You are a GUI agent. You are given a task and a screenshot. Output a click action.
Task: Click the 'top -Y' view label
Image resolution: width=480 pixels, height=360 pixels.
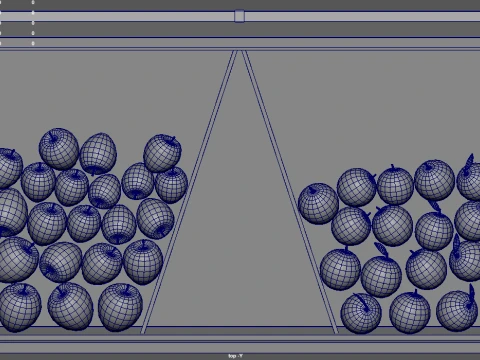pyautogui.click(x=235, y=356)
